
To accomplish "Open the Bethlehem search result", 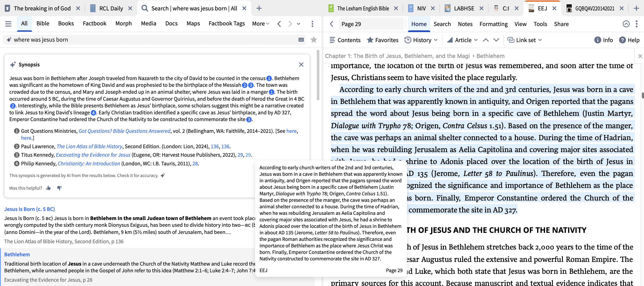I will (17, 254).
